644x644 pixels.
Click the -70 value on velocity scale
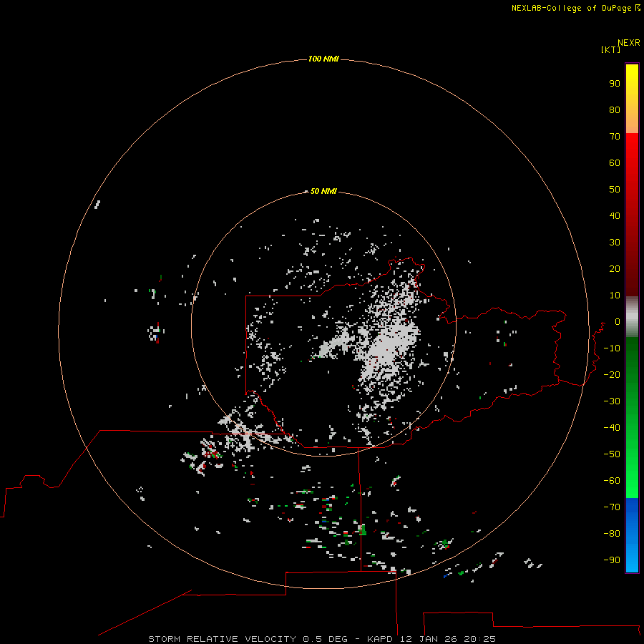612,507
